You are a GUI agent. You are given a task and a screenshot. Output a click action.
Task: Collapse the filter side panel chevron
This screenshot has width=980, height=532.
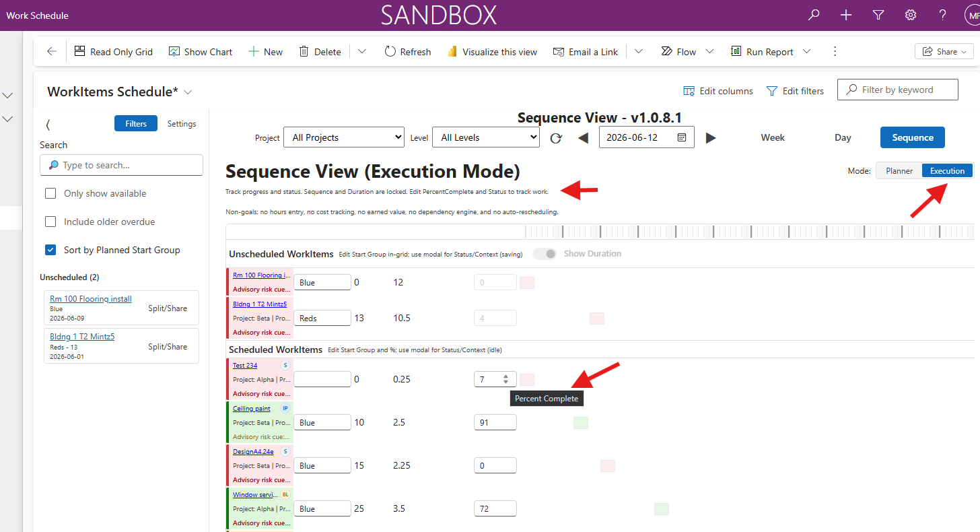click(x=48, y=125)
